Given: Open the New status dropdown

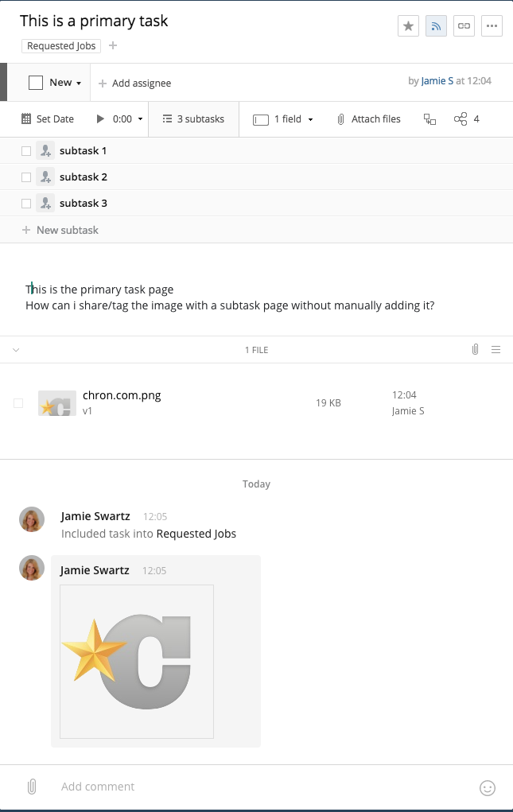Looking at the screenshot, I should [x=65, y=83].
